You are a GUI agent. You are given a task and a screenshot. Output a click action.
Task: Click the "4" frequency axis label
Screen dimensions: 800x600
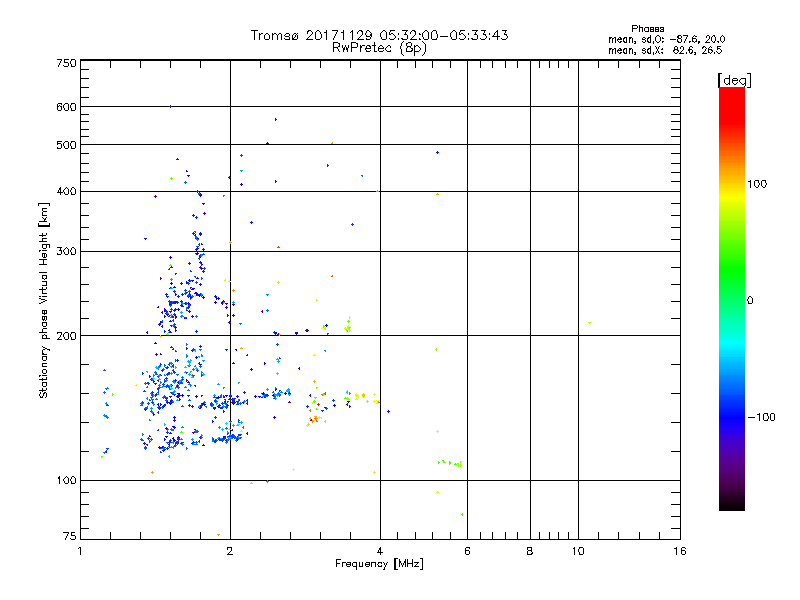(380, 551)
